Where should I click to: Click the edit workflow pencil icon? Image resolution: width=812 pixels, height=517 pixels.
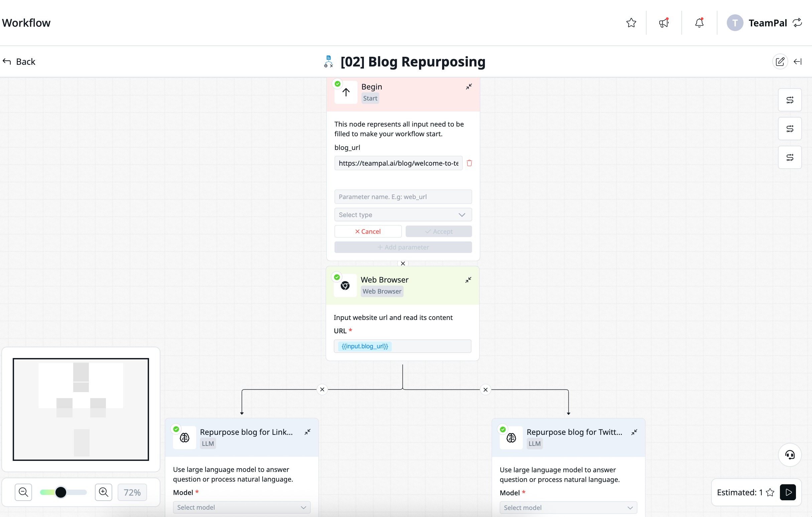pos(780,62)
